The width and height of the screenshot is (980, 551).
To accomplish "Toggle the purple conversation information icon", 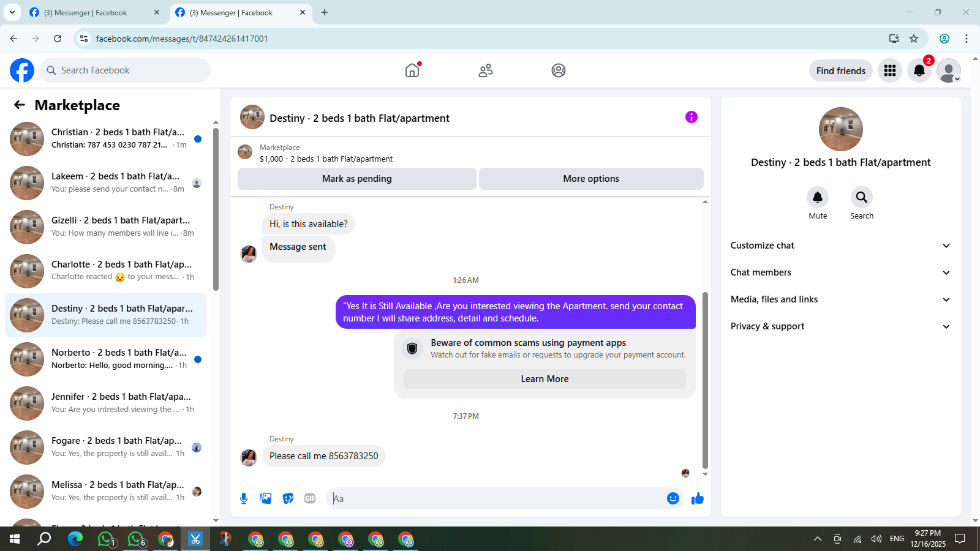I will [x=692, y=117].
